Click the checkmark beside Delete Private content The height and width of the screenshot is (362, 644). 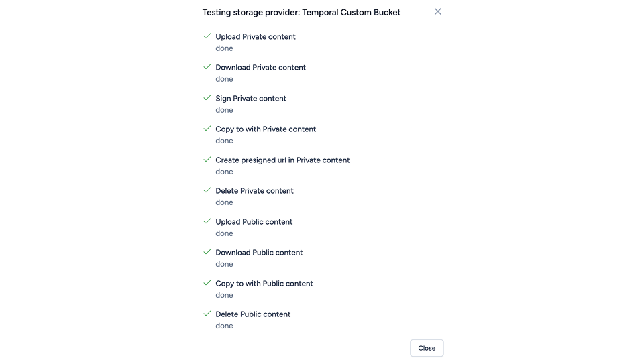pyautogui.click(x=207, y=190)
